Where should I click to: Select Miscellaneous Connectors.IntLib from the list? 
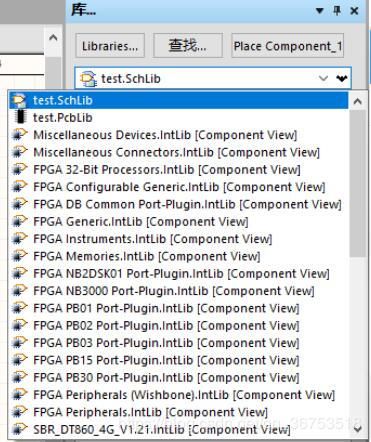[x=177, y=152]
